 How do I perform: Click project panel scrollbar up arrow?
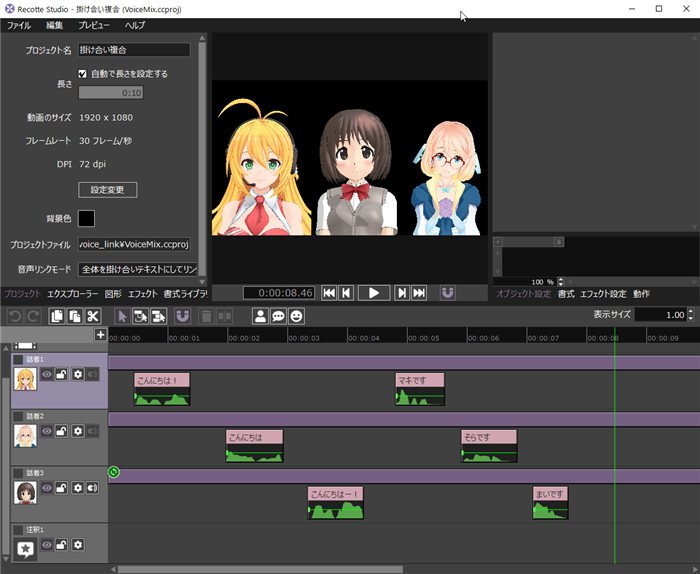pos(202,38)
